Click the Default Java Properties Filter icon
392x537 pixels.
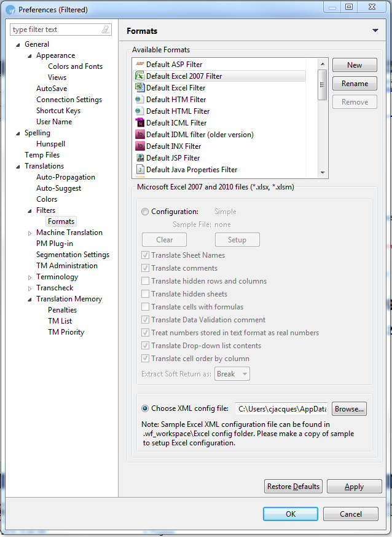[x=140, y=170]
